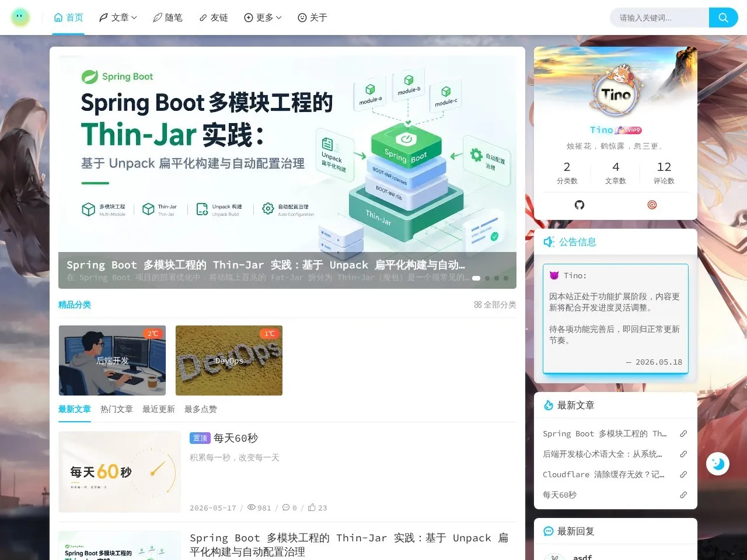Switch to the 最多点赞 tab

pos(201,409)
